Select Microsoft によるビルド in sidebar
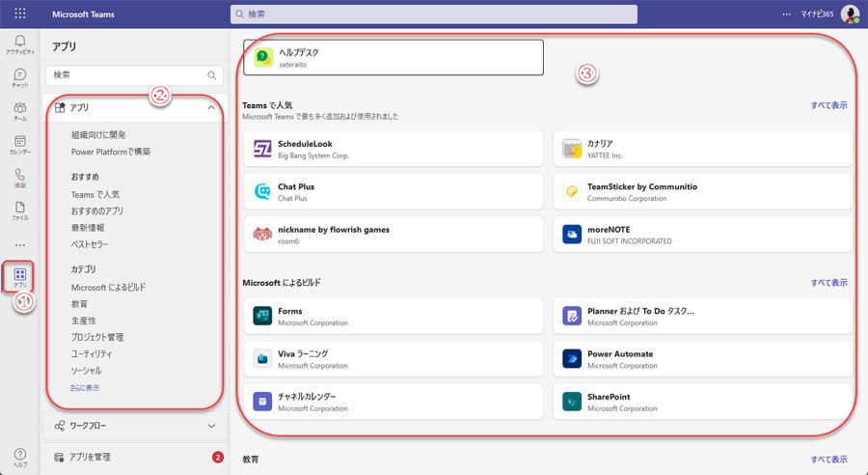The image size is (868, 475). (x=108, y=287)
